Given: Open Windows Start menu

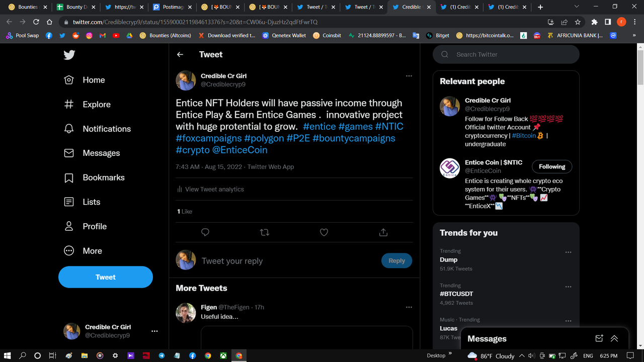Looking at the screenshot, I should pyautogui.click(x=8, y=355).
